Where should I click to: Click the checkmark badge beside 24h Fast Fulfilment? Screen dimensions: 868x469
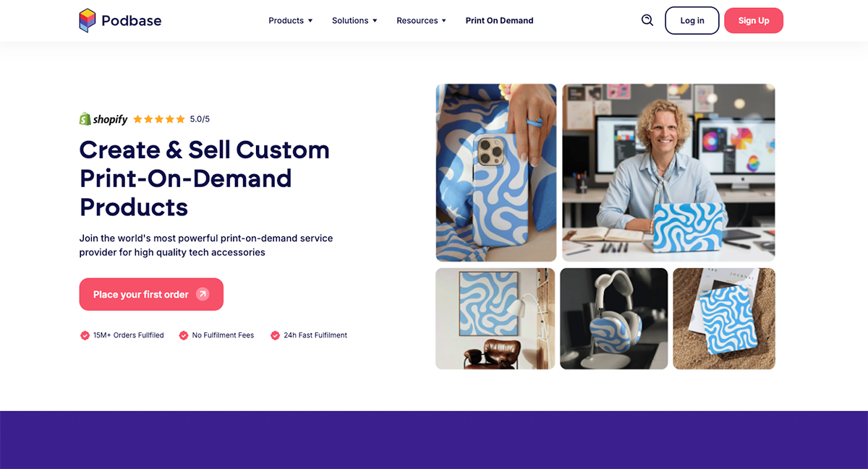pos(275,335)
